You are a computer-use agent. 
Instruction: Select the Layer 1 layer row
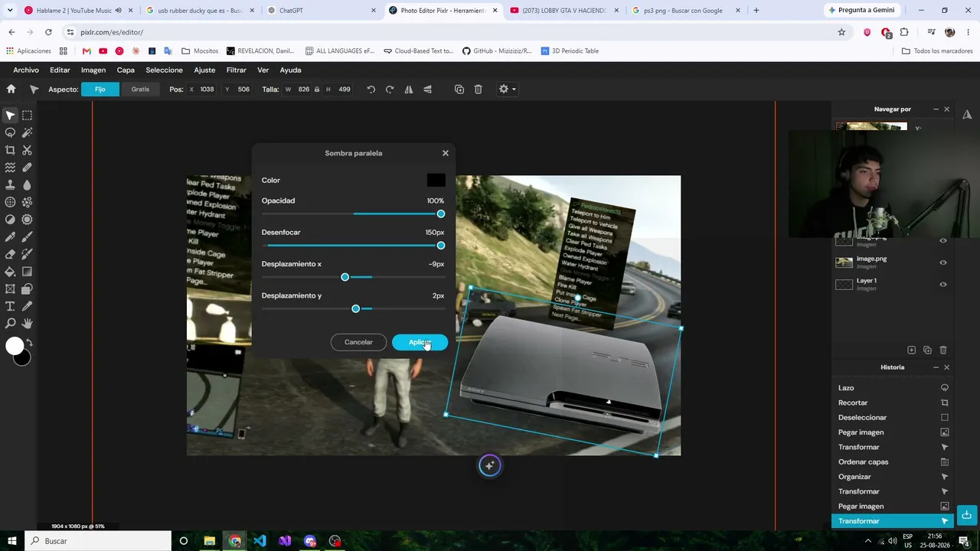(892, 285)
